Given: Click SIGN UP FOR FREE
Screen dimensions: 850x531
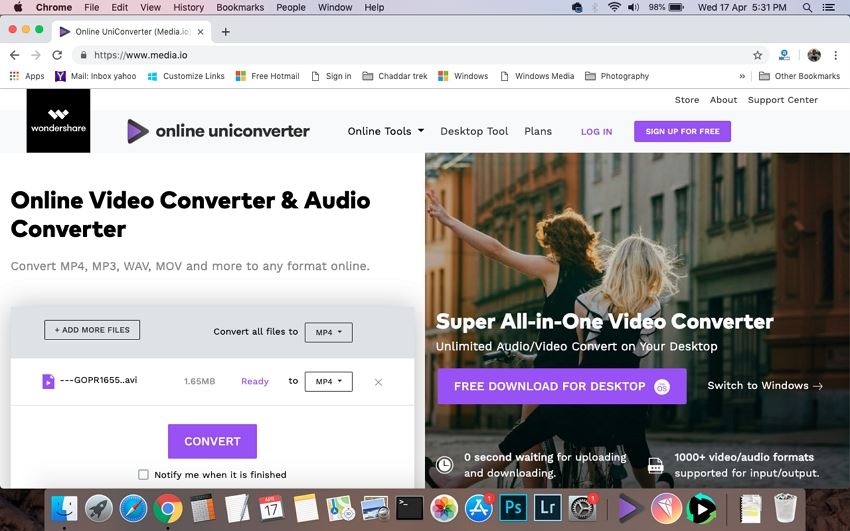Looking at the screenshot, I should tap(682, 131).
